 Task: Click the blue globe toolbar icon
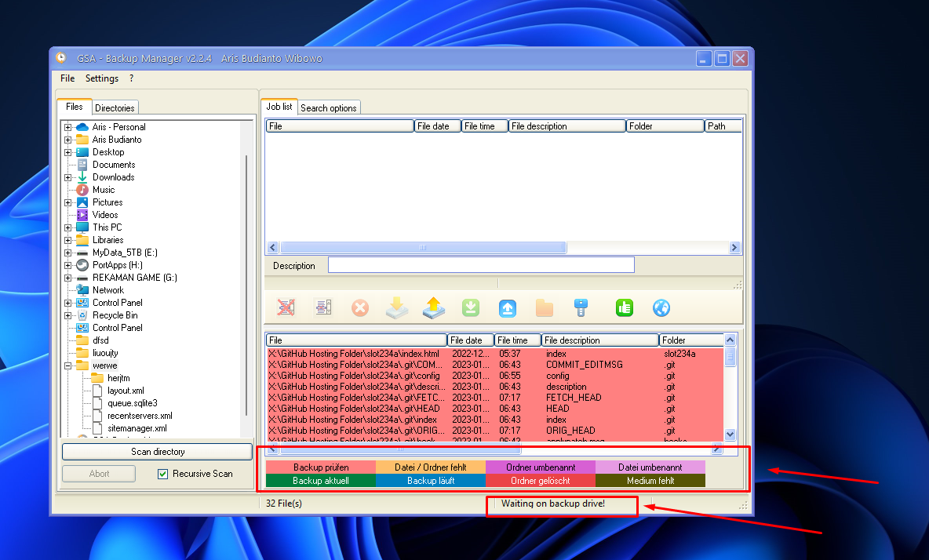click(661, 307)
